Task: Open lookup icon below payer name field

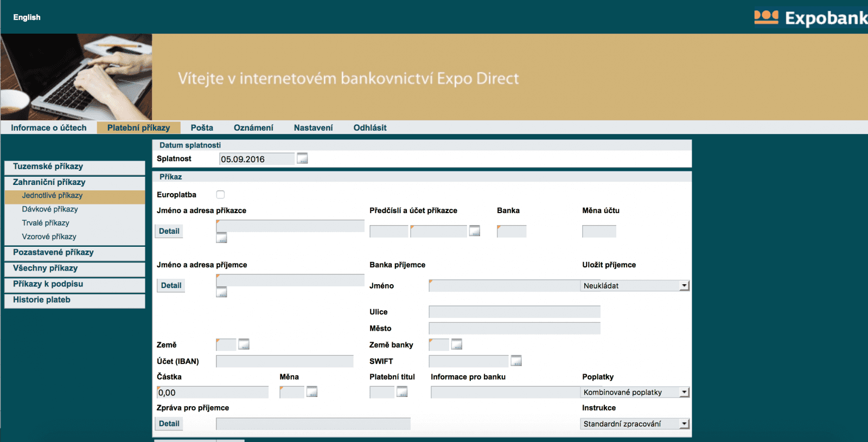Action: pyautogui.click(x=221, y=238)
